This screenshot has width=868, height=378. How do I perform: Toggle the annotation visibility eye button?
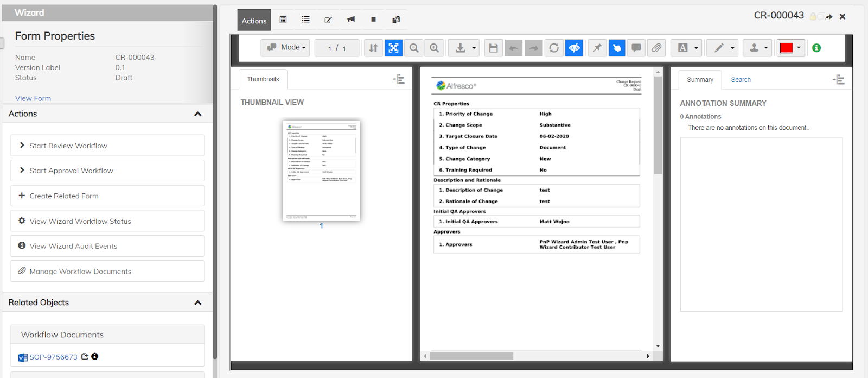[574, 48]
